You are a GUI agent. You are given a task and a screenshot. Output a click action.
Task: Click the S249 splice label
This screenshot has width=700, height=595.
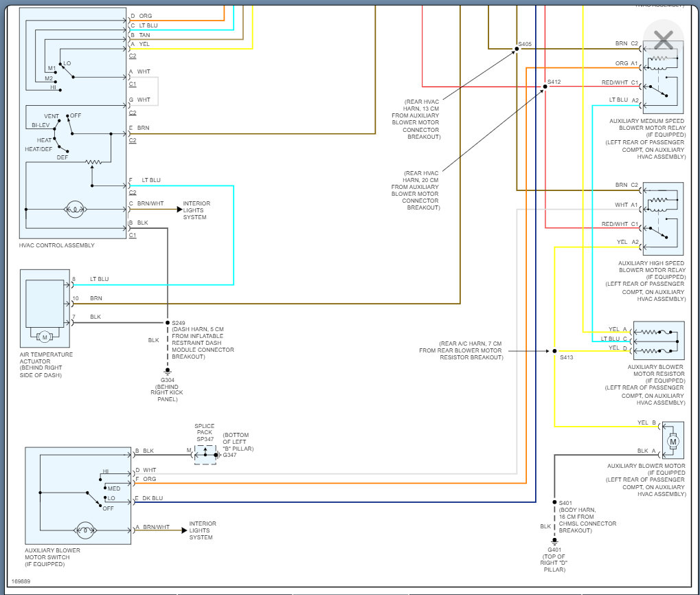coord(178,323)
